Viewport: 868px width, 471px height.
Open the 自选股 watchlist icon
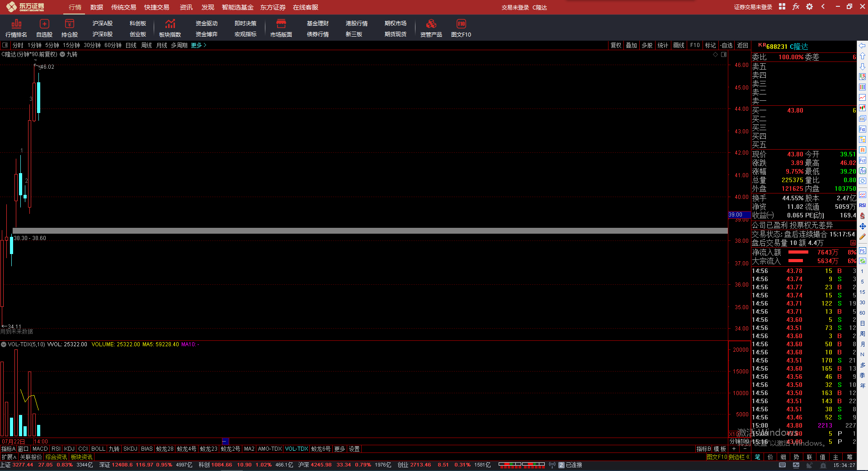coord(44,28)
